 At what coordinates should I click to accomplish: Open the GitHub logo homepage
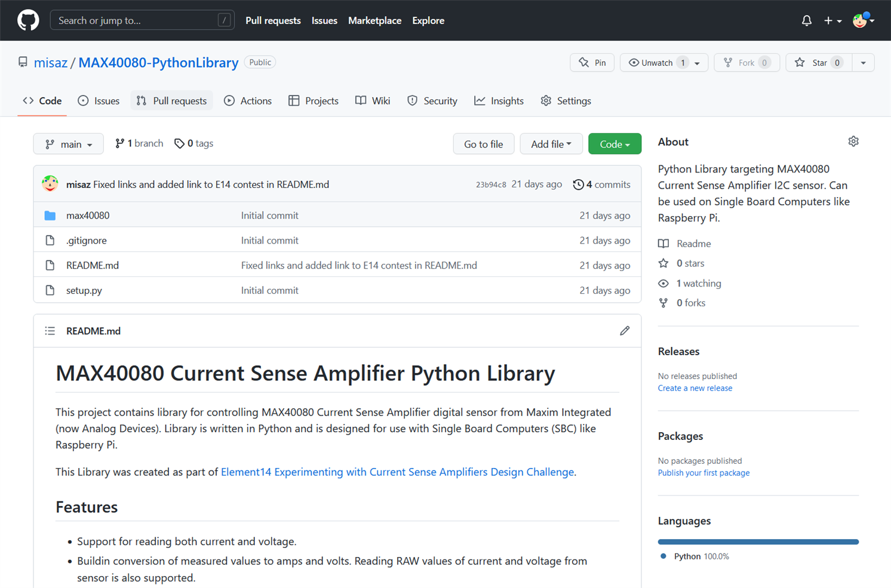point(28,20)
